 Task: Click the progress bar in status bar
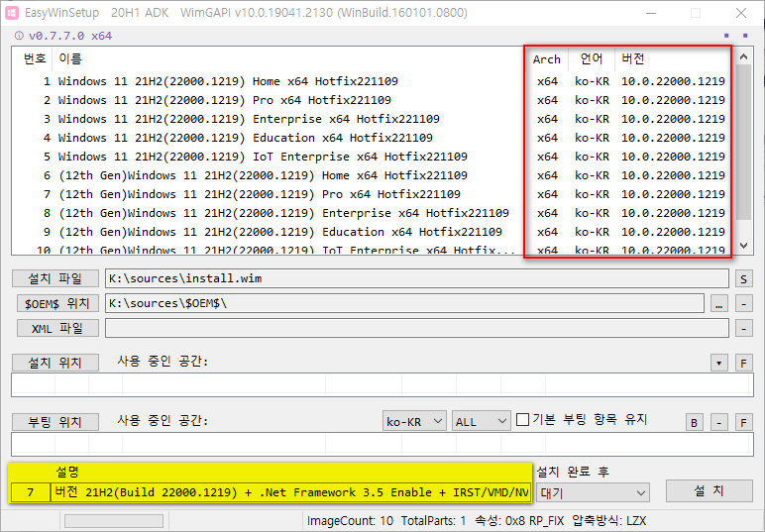114,521
